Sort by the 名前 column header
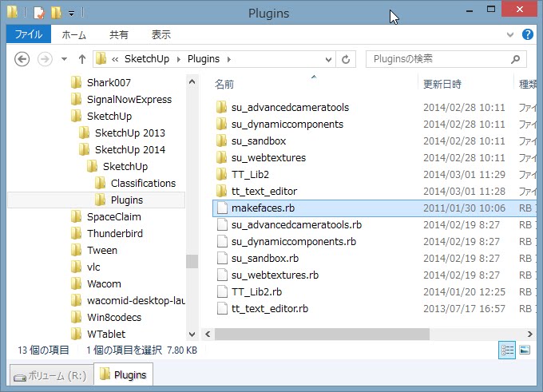 tap(224, 84)
